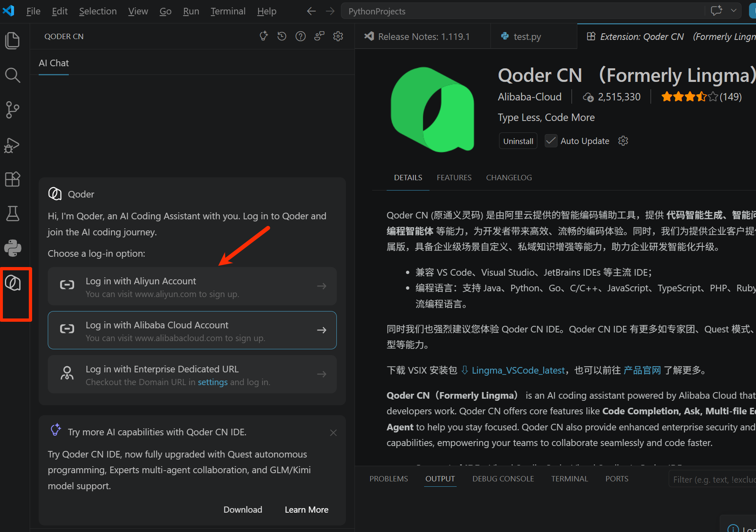Switch to the DEBUG CONSOLE panel tab
This screenshot has height=532, width=756.
pyautogui.click(x=503, y=479)
